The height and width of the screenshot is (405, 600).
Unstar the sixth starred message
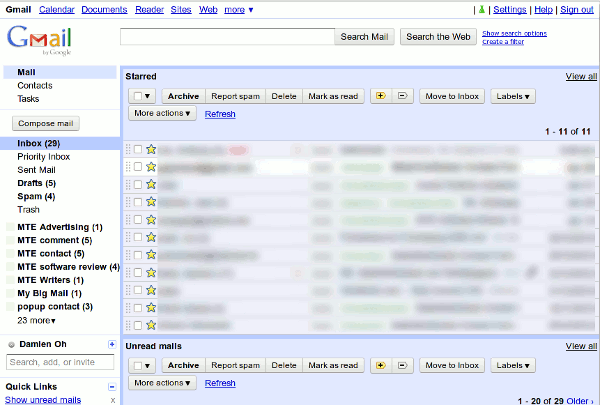pos(151,237)
